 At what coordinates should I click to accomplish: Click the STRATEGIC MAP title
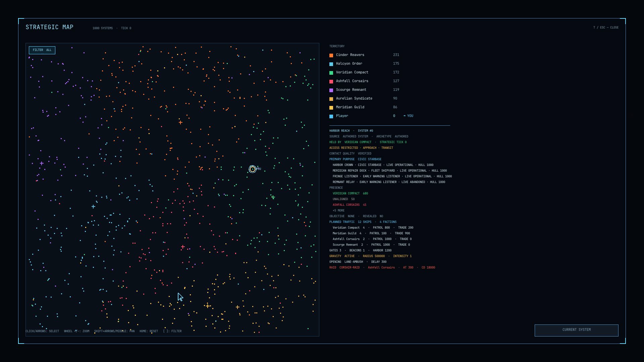tap(49, 27)
